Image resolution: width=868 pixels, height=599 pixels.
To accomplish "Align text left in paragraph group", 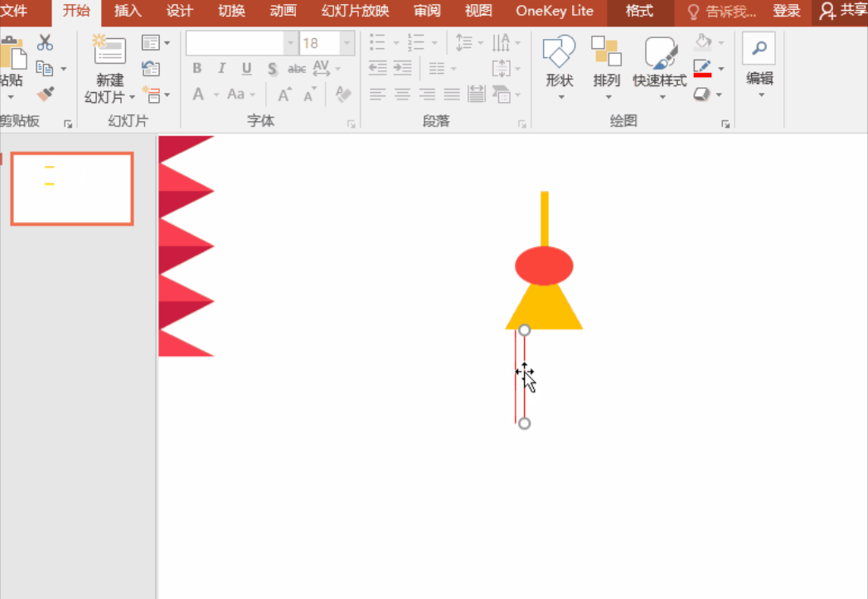I will [377, 95].
